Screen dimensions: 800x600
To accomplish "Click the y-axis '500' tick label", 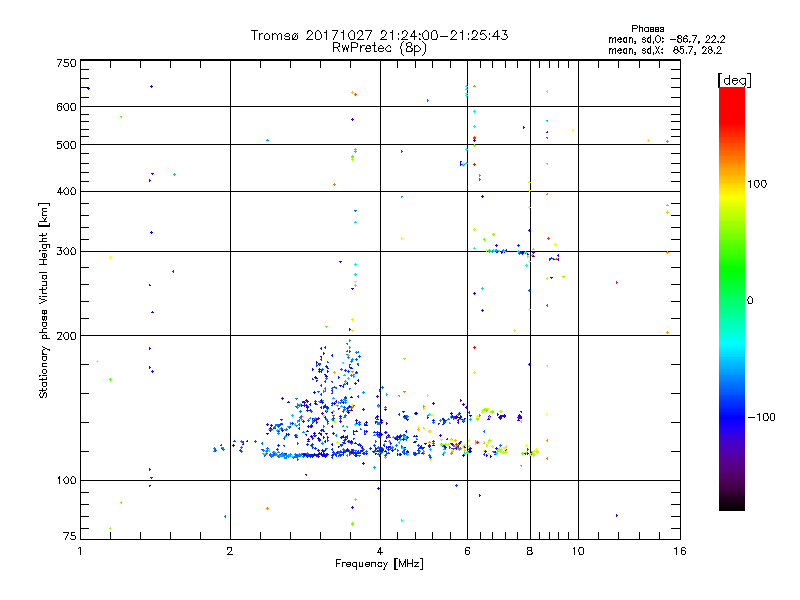I will pos(66,145).
